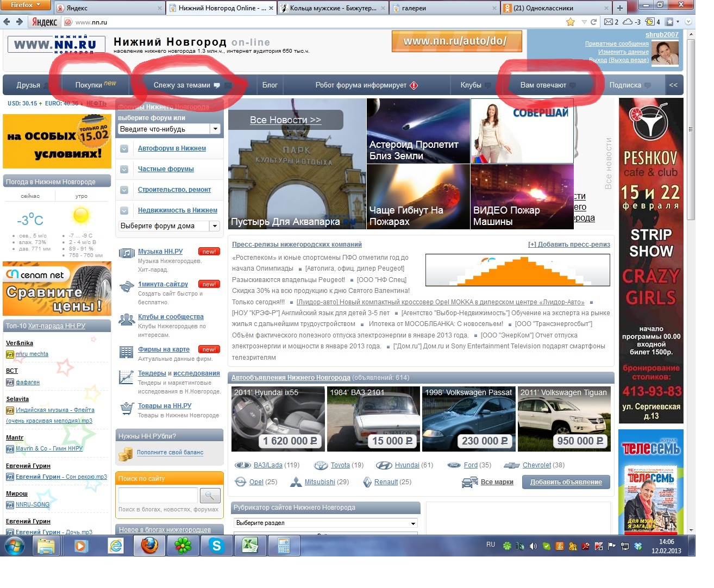The width and height of the screenshot is (714, 588).
Task: Open Приватные сообщения link
Action: click(x=617, y=43)
